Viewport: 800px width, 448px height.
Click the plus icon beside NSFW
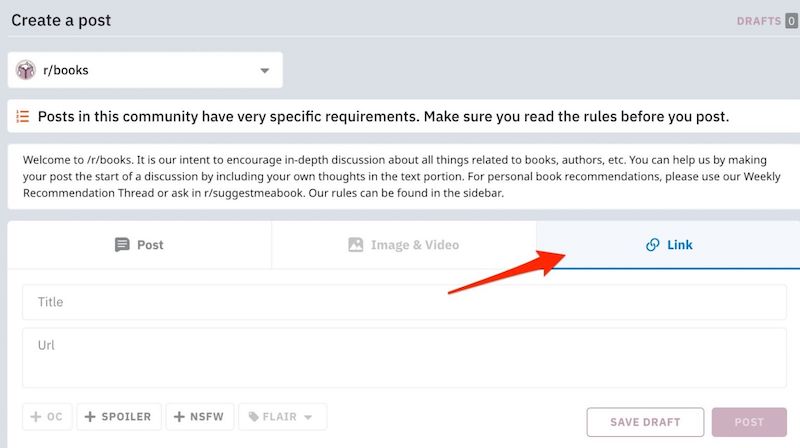coord(179,417)
